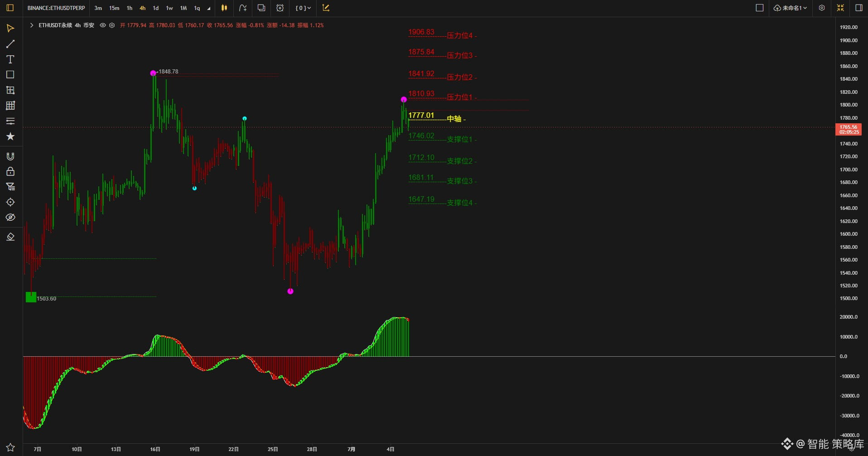
Task: Click the 压力位2 resistance label
Action: 460,78
